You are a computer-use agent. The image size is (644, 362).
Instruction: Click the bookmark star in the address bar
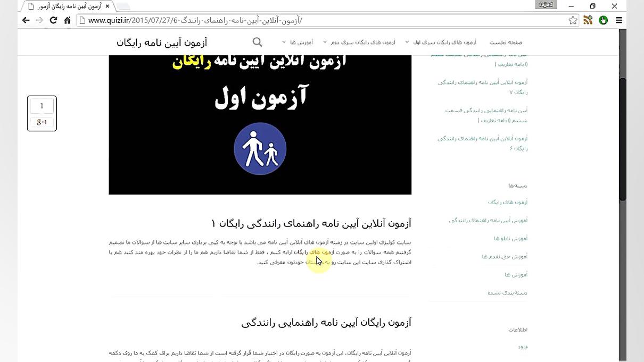tap(572, 20)
